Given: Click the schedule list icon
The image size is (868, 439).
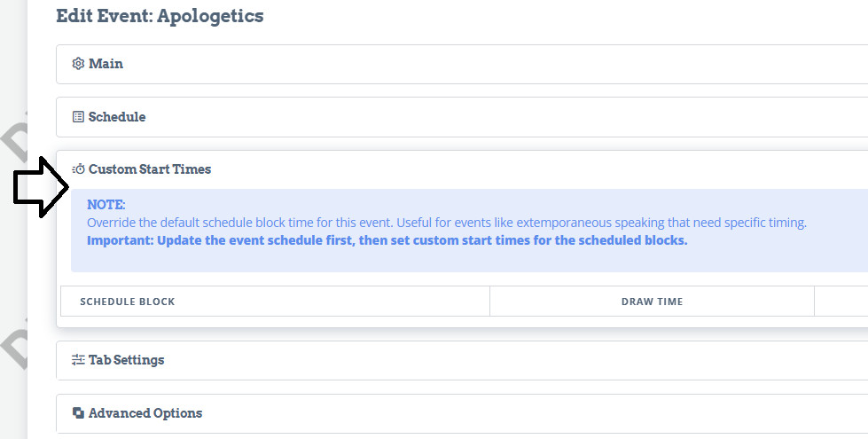Looking at the screenshot, I should 78,117.
